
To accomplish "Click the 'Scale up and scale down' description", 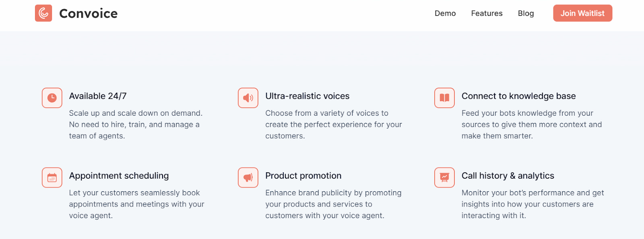I will coord(135,125).
